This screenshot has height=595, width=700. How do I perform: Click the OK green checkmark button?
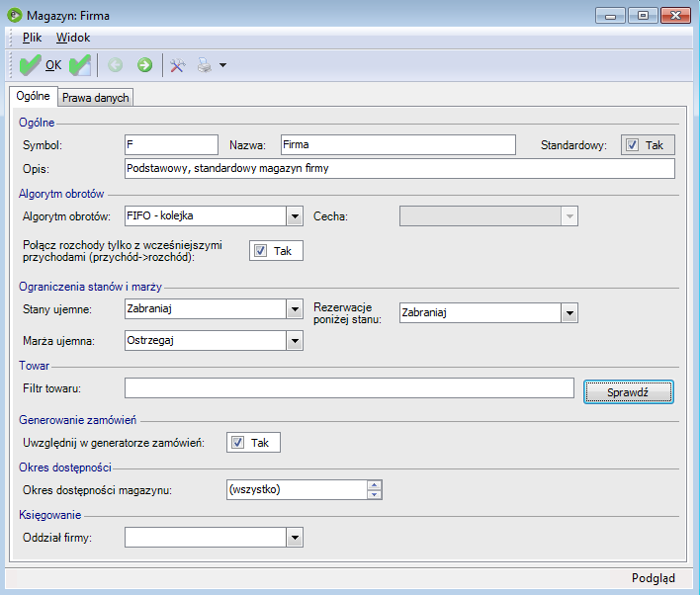click(x=41, y=65)
